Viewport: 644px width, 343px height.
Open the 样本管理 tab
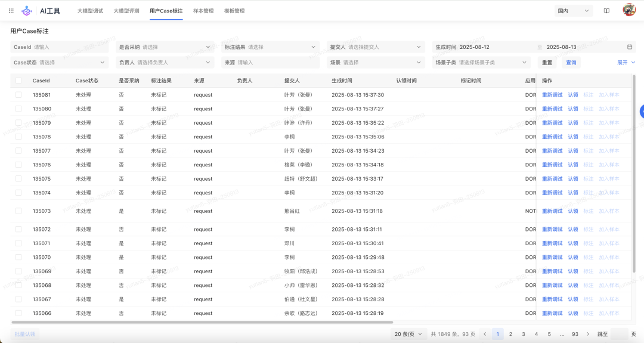[203, 11]
